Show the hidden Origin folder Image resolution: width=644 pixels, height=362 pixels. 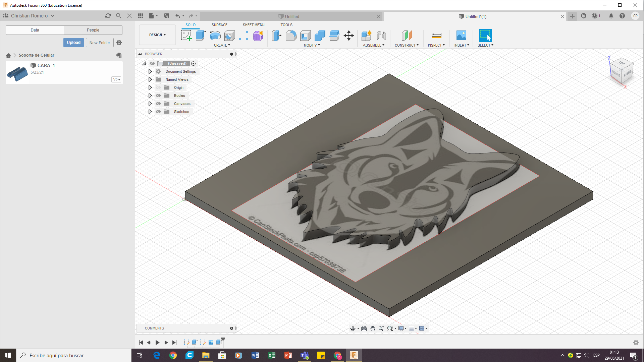tap(158, 87)
